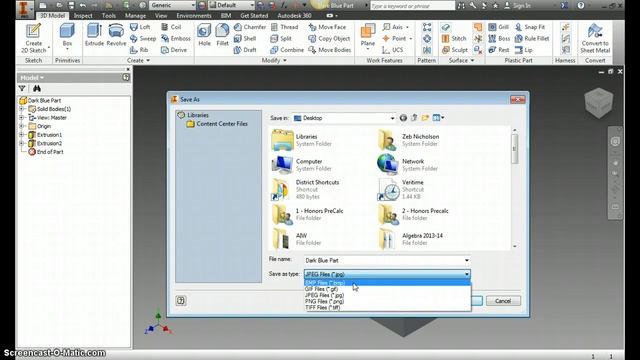Switch to the Environments ribbon tab

click(x=194, y=16)
